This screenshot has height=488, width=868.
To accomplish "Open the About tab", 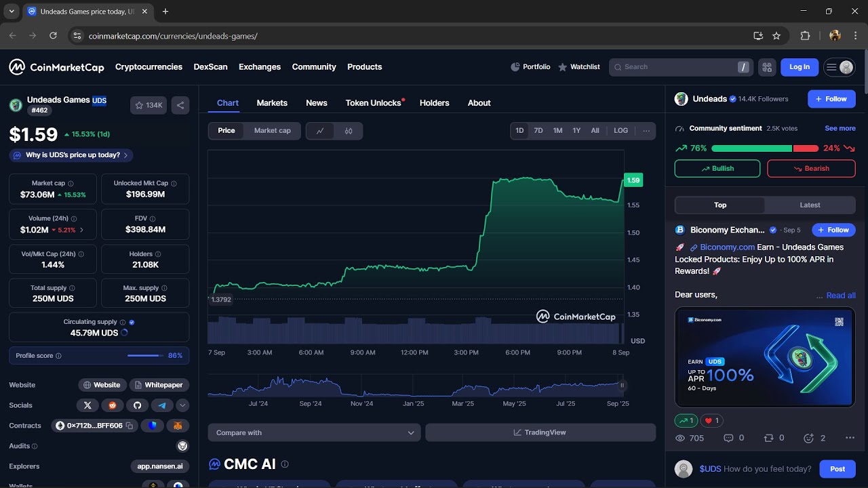I will coord(479,103).
